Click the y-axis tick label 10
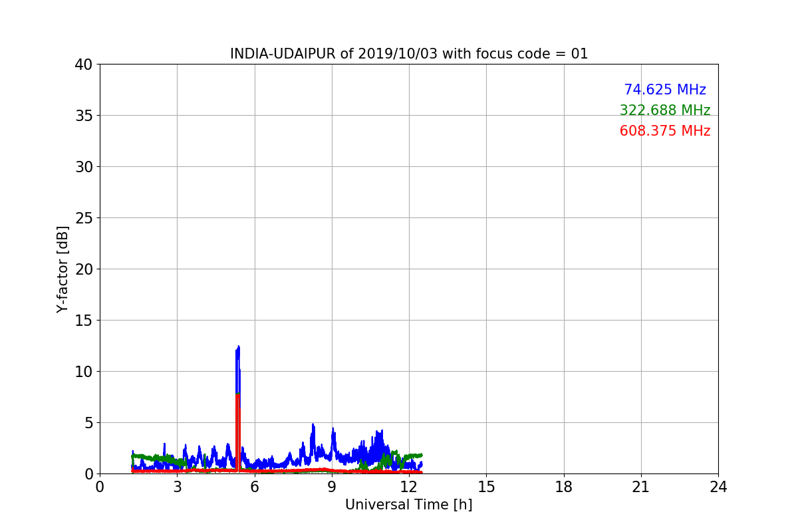 click(x=84, y=372)
